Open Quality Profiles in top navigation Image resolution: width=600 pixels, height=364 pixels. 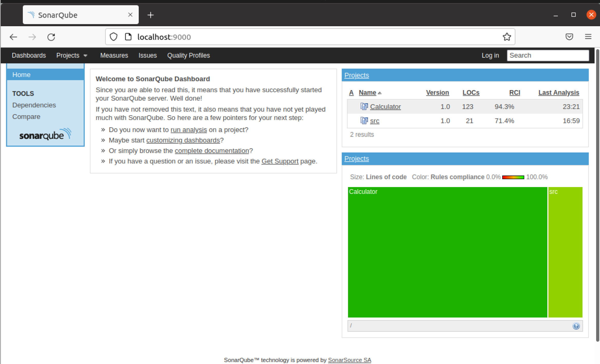pyautogui.click(x=188, y=55)
